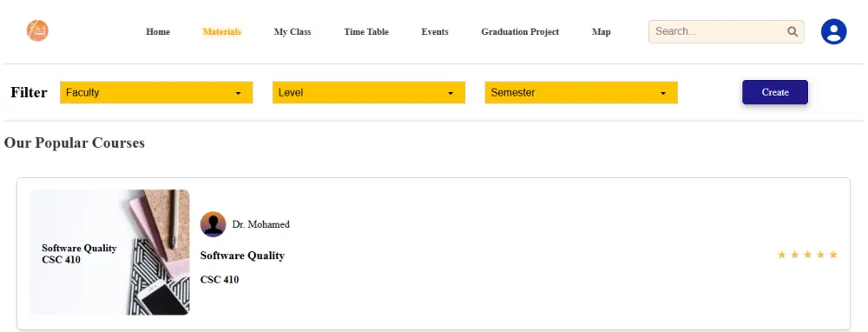
Task: Select the third rating star
Action: click(807, 255)
